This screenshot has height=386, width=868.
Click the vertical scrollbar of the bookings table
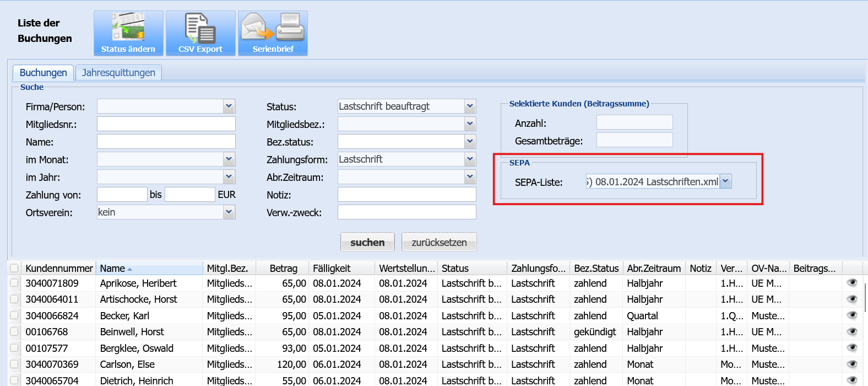865,298
